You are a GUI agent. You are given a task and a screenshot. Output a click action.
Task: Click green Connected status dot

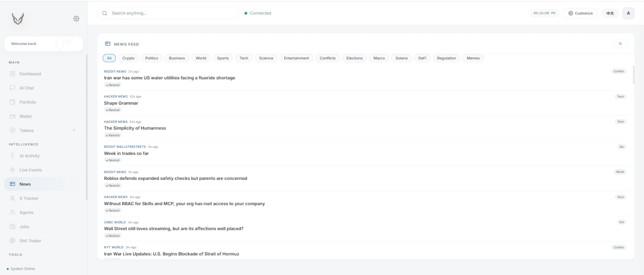(246, 13)
